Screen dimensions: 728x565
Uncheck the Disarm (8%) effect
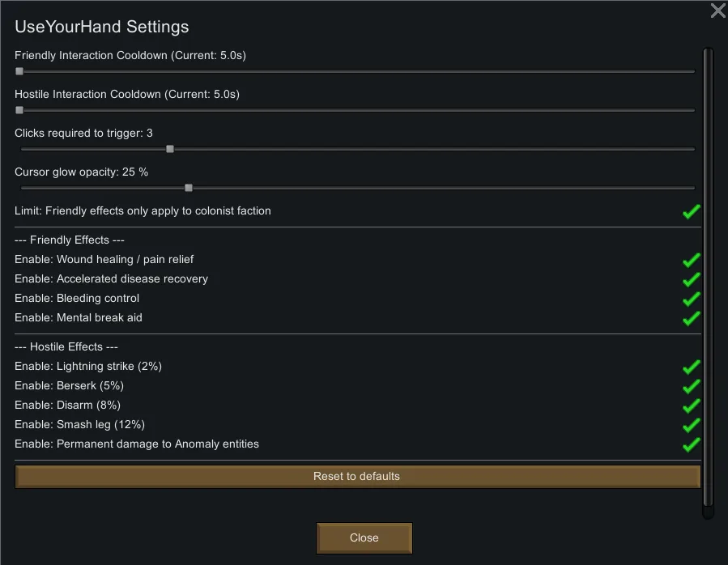click(691, 406)
